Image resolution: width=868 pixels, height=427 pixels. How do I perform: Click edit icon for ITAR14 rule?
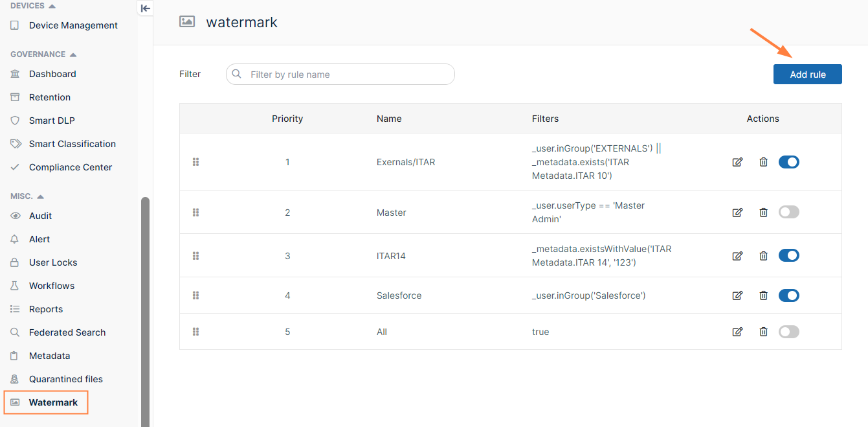(x=737, y=256)
